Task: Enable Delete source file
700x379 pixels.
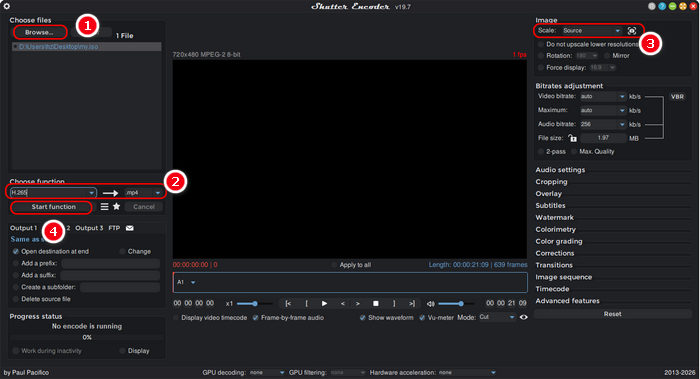Action: coord(16,299)
